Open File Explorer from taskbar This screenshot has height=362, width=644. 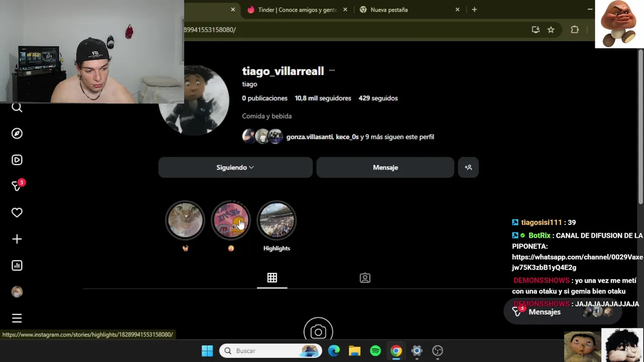point(355,351)
